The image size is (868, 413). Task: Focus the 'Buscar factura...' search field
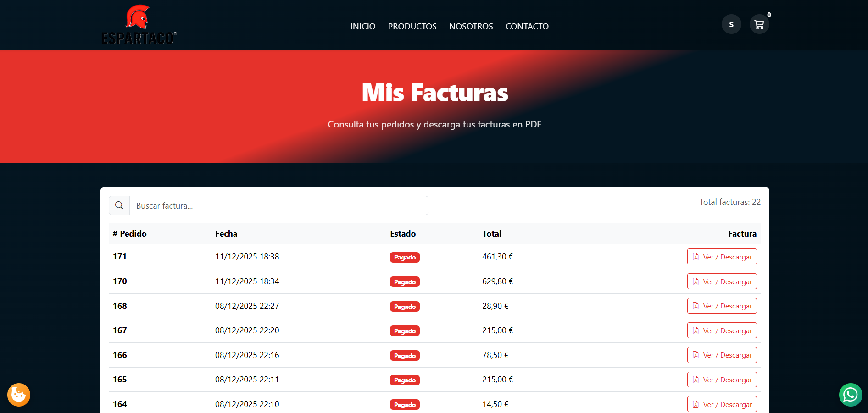pyautogui.click(x=279, y=205)
